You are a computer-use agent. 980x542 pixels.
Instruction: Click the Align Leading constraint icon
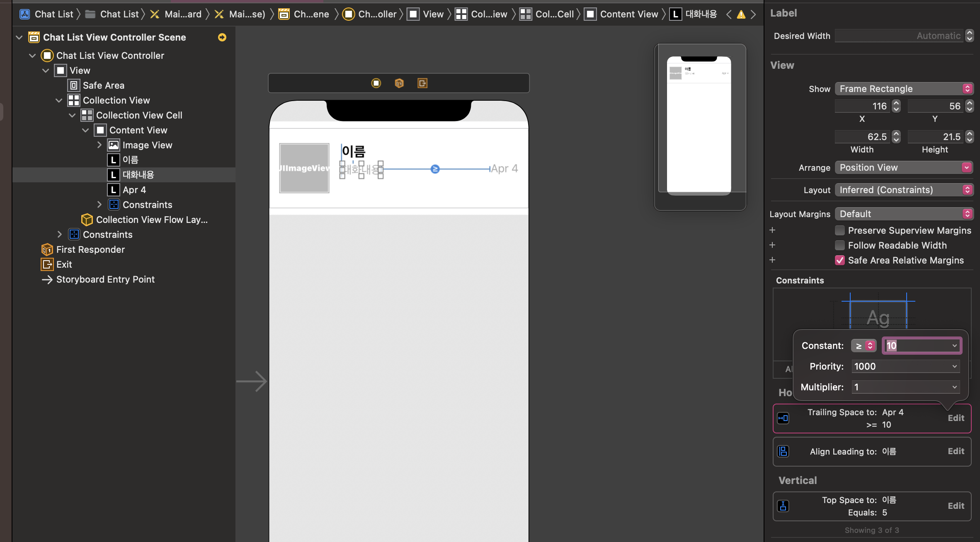[783, 451]
